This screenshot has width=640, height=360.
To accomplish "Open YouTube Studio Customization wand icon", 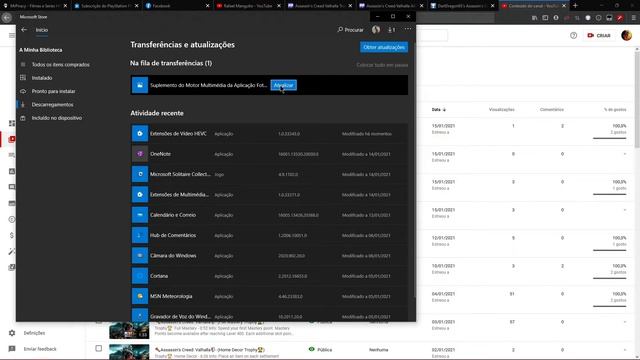I will [x=12, y=252].
